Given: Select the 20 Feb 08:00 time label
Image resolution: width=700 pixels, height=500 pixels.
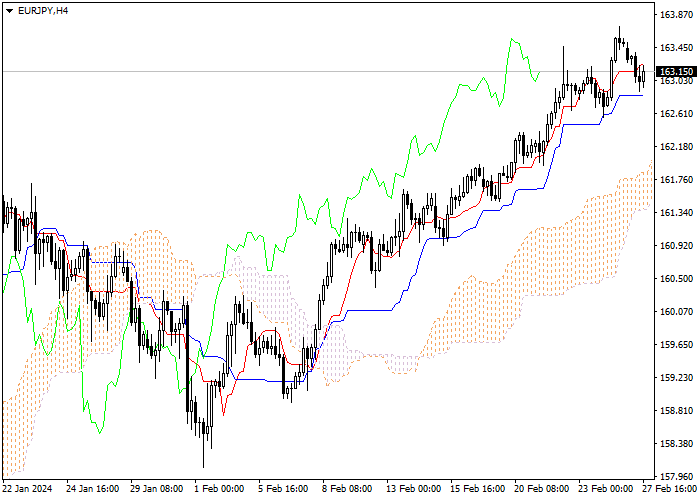Looking at the screenshot, I should pyautogui.click(x=542, y=489).
